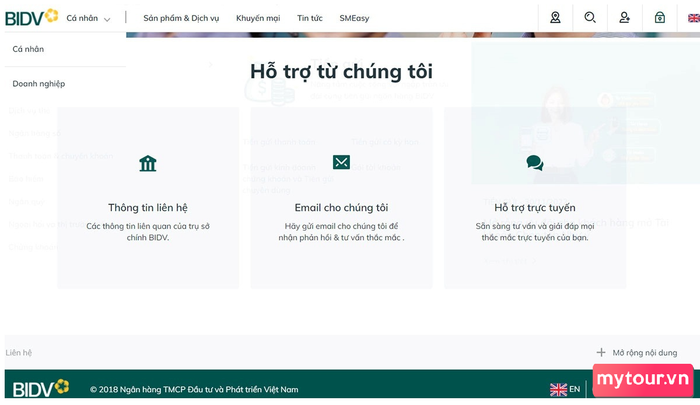Click the copyright text in the footer
700x405 pixels.
(194, 389)
